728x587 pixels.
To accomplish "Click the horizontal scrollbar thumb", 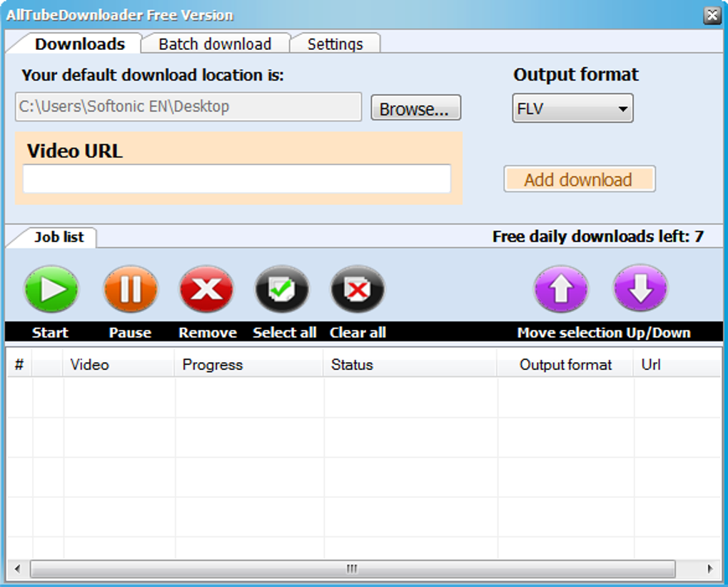I will [353, 568].
